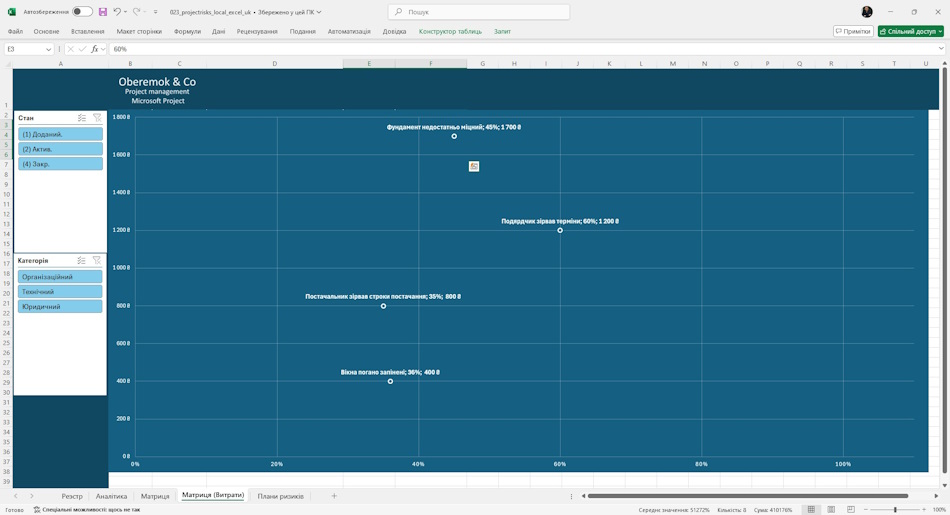Select the Технічний slicer item
The width and height of the screenshot is (950, 515).
point(60,291)
